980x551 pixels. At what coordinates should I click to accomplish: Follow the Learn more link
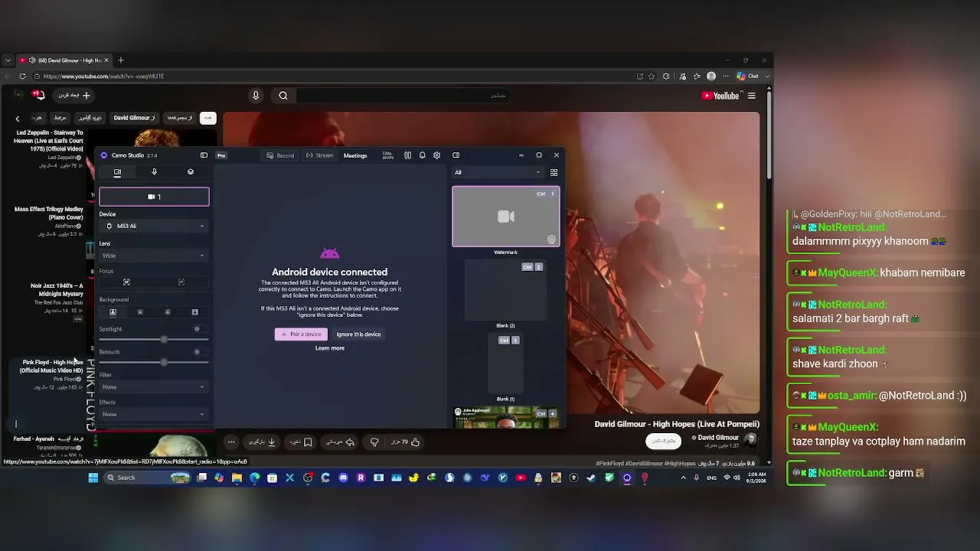(330, 348)
